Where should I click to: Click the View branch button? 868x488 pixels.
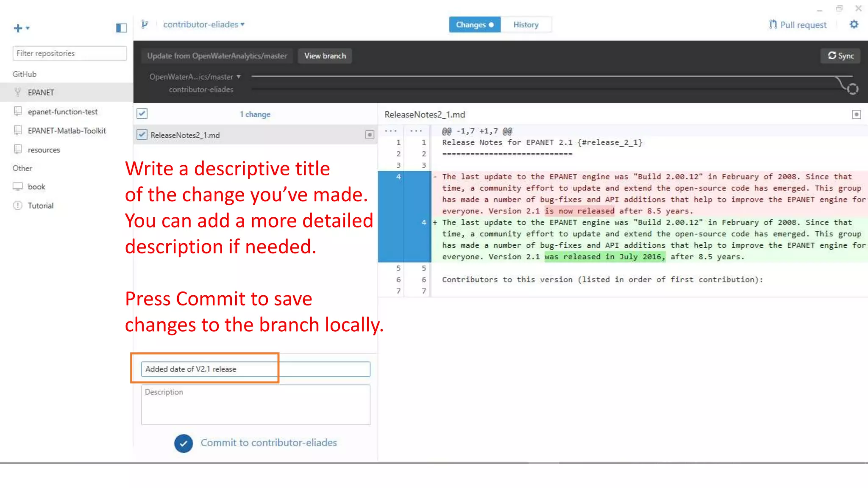pos(325,55)
